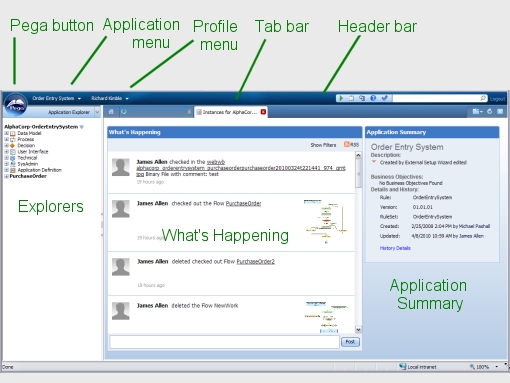Click the What's Happening feed scrollbar
Viewport: 510px width, 383px height.
point(358,242)
